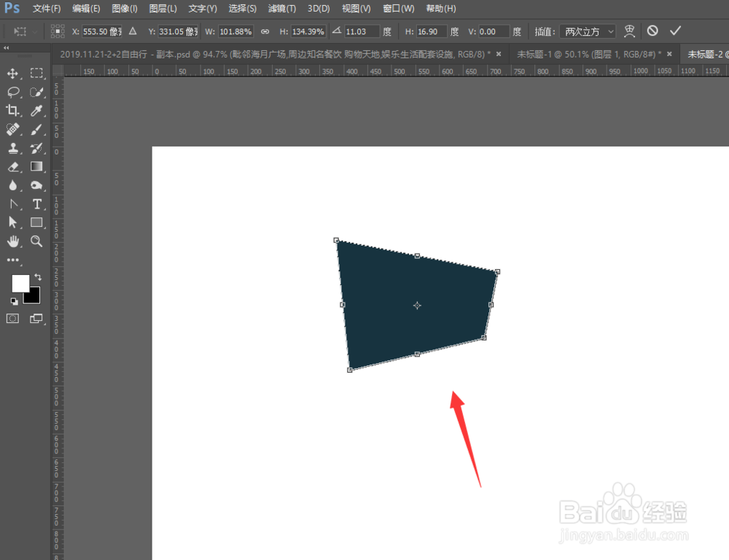Screen dimensions: 729x560
Task: Select the Path Selection tool
Action: pos(12,222)
